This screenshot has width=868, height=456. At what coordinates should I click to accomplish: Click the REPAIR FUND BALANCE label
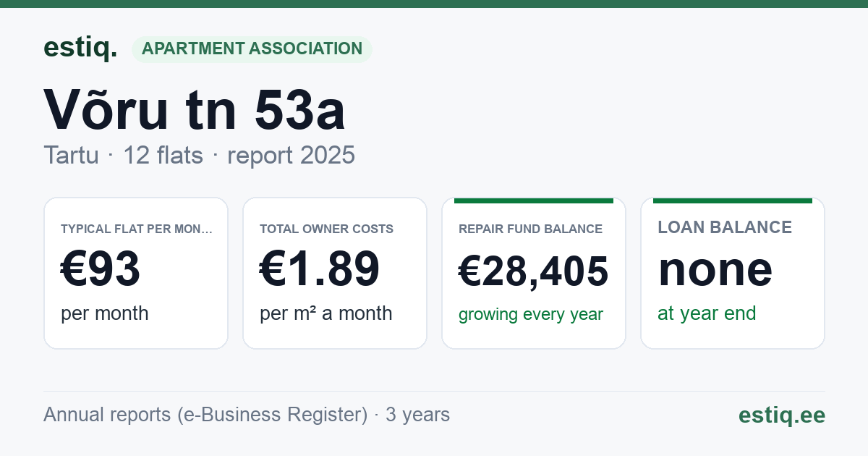(x=530, y=229)
